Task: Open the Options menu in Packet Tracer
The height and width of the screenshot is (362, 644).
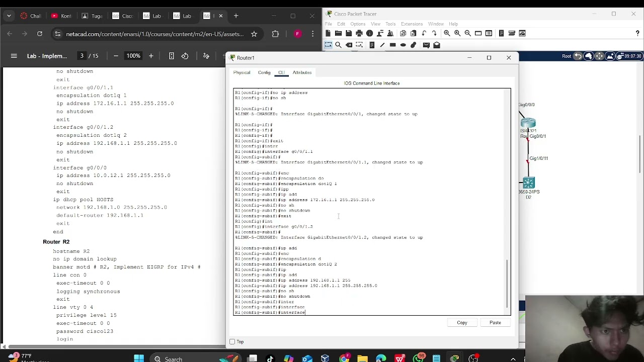Action: click(x=358, y=24)
